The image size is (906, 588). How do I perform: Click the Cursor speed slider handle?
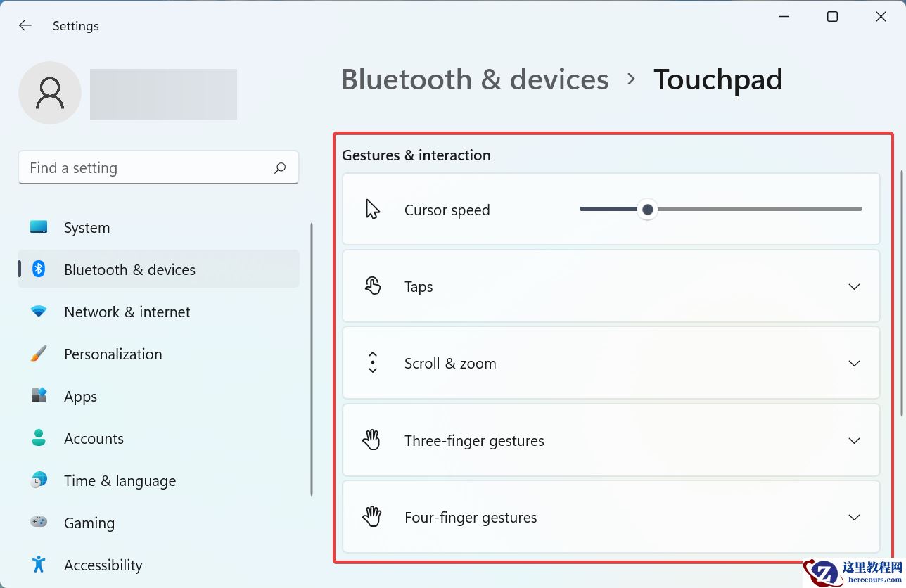point(647,210)
